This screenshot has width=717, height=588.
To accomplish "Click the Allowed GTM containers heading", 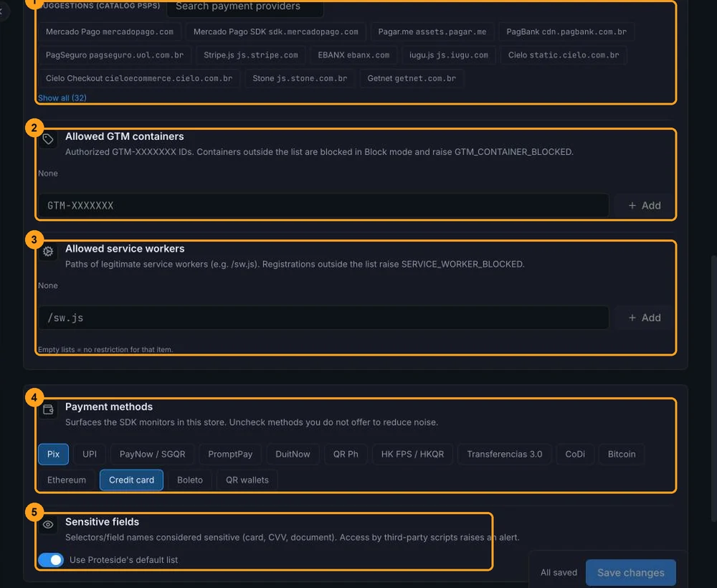I will [124, 136].
